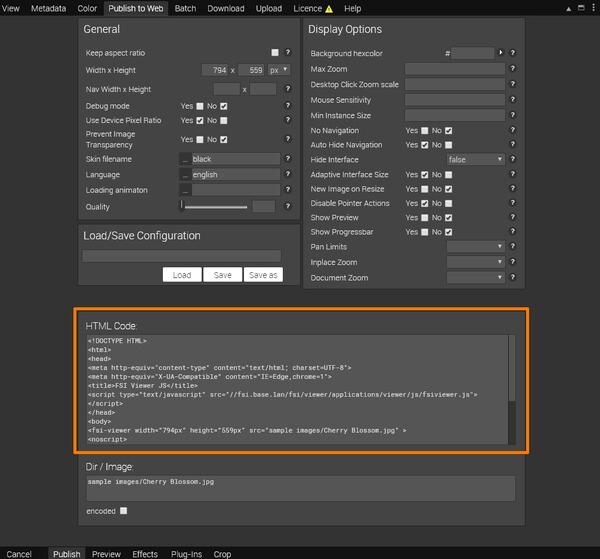Viewport: 600px width, 559px height.
Task: Click the Quality slider handle
Action: point(182,205)
